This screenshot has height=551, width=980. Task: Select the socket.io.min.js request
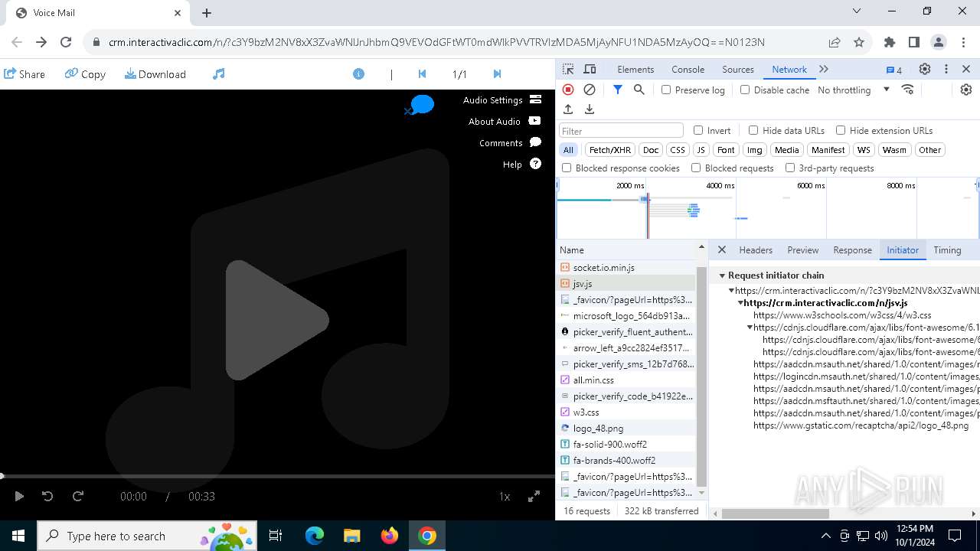626,268
